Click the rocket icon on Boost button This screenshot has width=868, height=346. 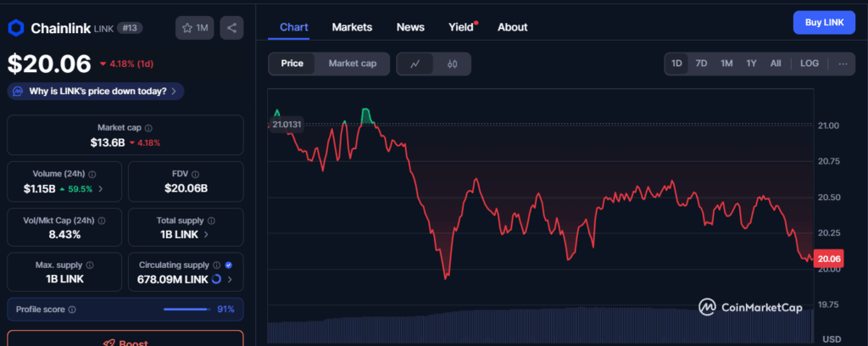[109, 343]
